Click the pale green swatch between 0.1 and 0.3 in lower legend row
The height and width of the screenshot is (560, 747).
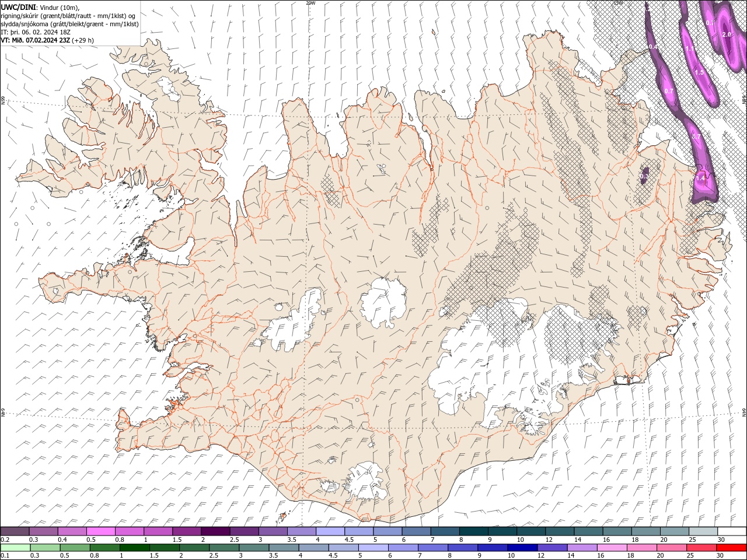point(16,548)
